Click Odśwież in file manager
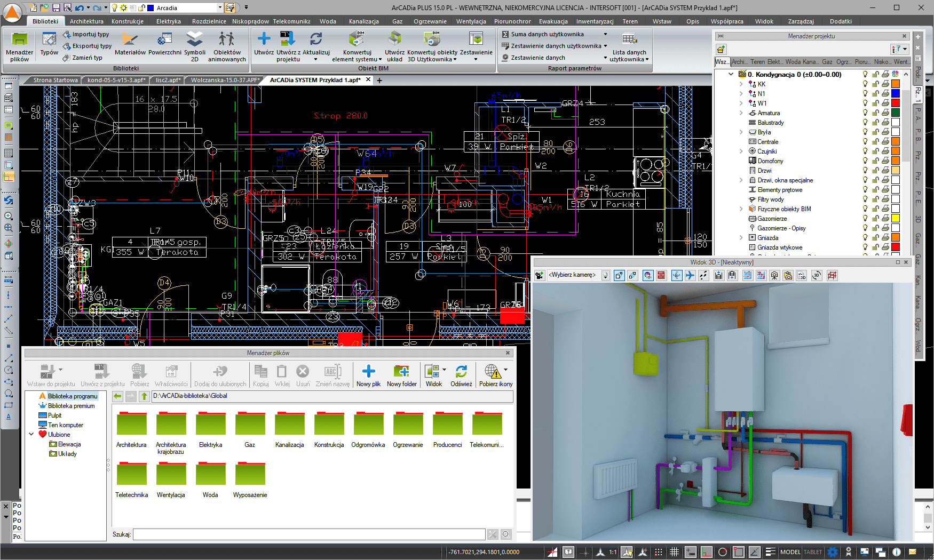This screenshot has width=934, height=560. [461, 375]
